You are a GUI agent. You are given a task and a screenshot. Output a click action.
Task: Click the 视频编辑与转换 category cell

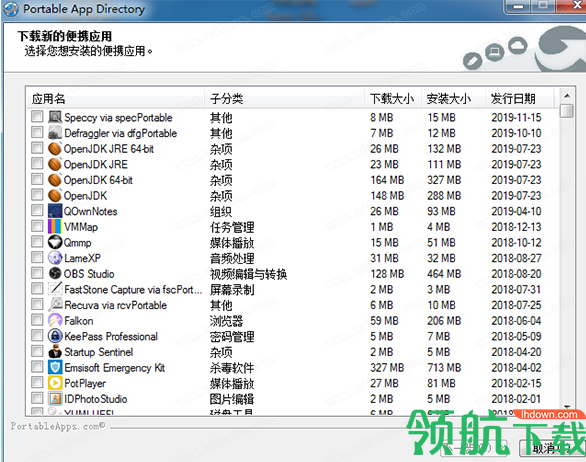click(x=248, y=274)
